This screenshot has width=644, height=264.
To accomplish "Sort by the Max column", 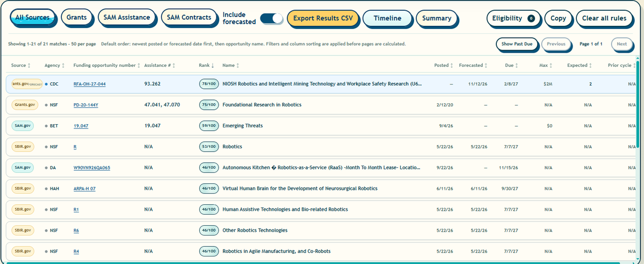I will [x=546, y=66].
